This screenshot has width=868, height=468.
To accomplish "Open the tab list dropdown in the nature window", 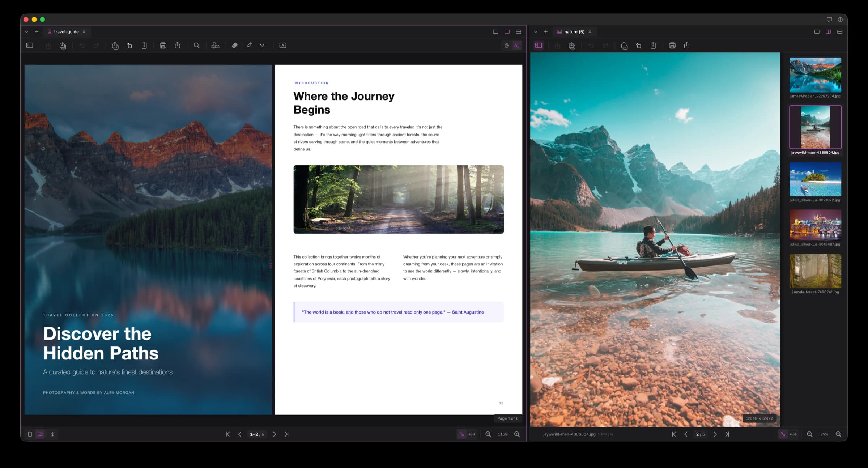I will [536, 31].
